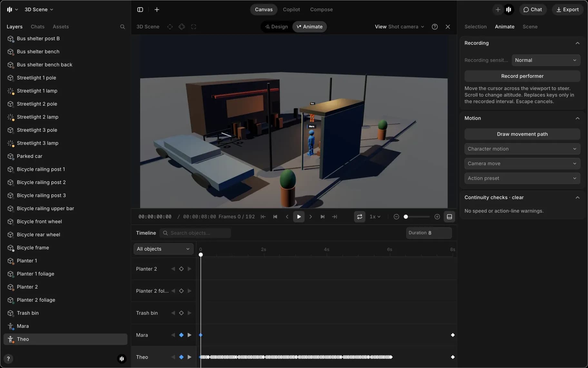Open the bottom-left help button

pyautogui.click(x=8, y=359)
